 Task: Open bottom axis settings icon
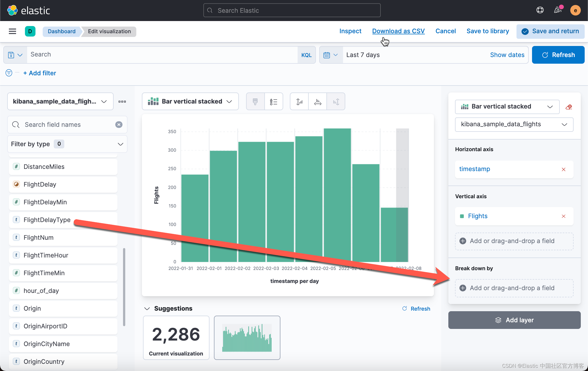318,102
